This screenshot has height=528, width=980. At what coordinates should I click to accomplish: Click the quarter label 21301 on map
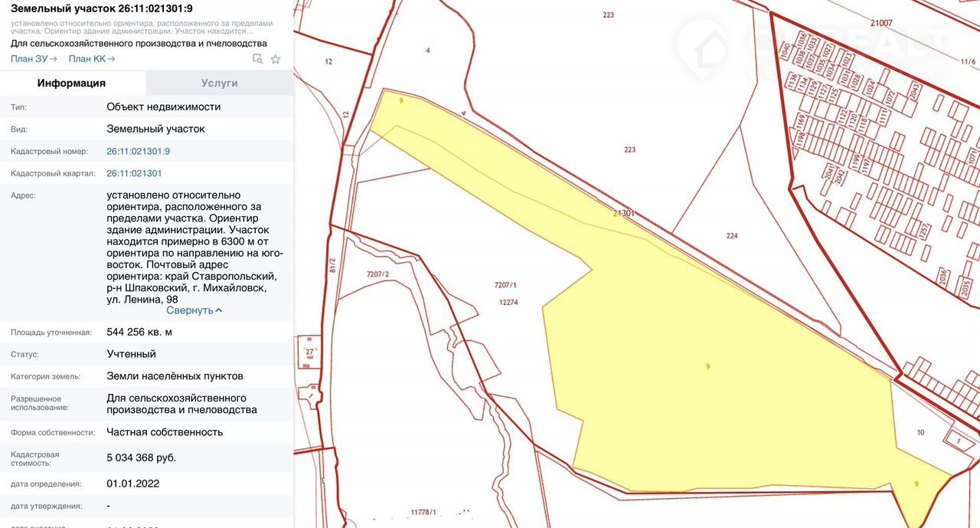(624, 214)
